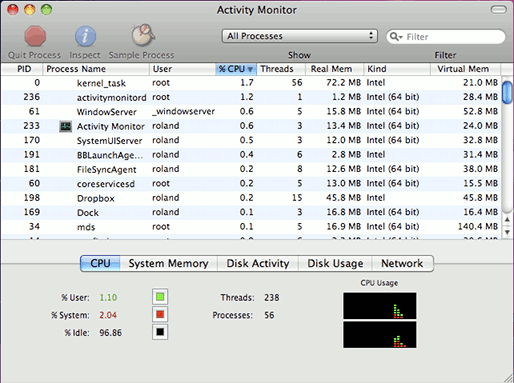The height and width of the screenshot is (383, 514).
Task: Sort by the Process Name column header
Action: 96,69
